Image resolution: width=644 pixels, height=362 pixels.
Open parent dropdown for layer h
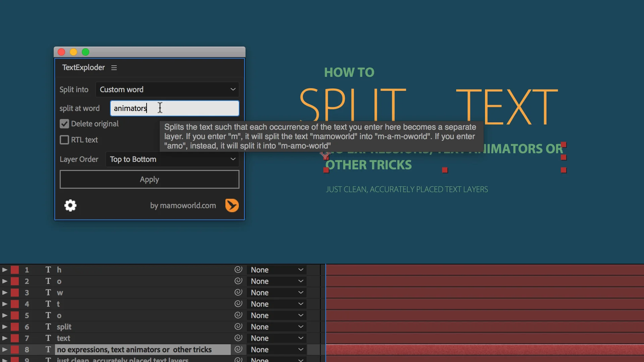277,270
